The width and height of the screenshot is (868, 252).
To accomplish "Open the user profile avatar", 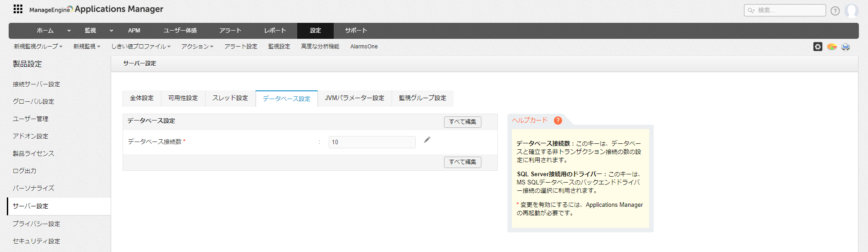I will 851,10.
